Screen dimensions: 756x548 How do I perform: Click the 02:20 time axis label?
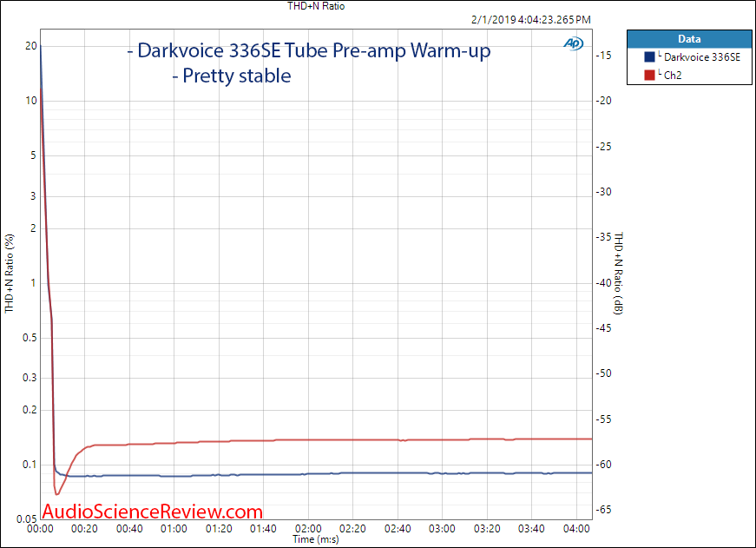pyautogui.click(x=352, y=529)
